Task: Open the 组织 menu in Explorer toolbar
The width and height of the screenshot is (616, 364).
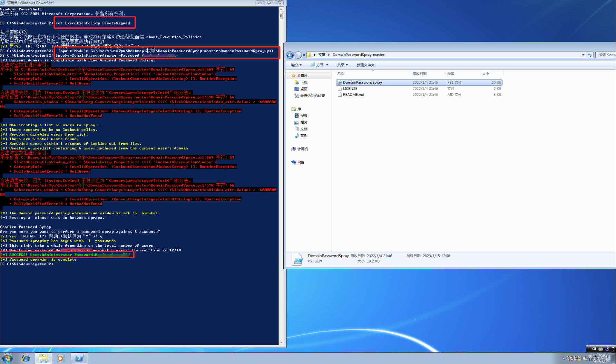Action: pos(296,65)
